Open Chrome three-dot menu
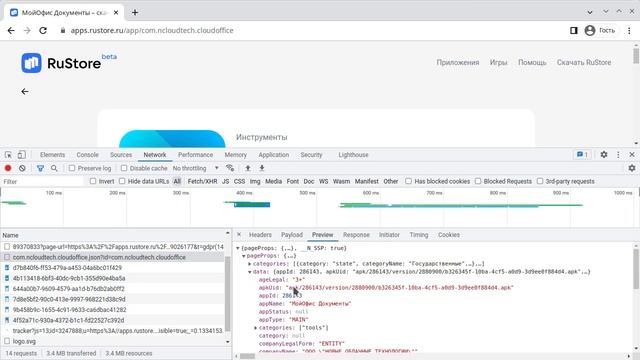This screenshot has height=360, width=640. click(629, 31)
